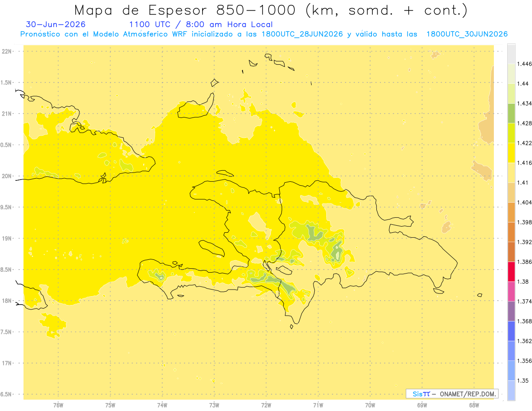Image resolution: width=532 pixels, height=411 pixels.
Task: Click the '75W' longitude label
Action: click(110, 405)
